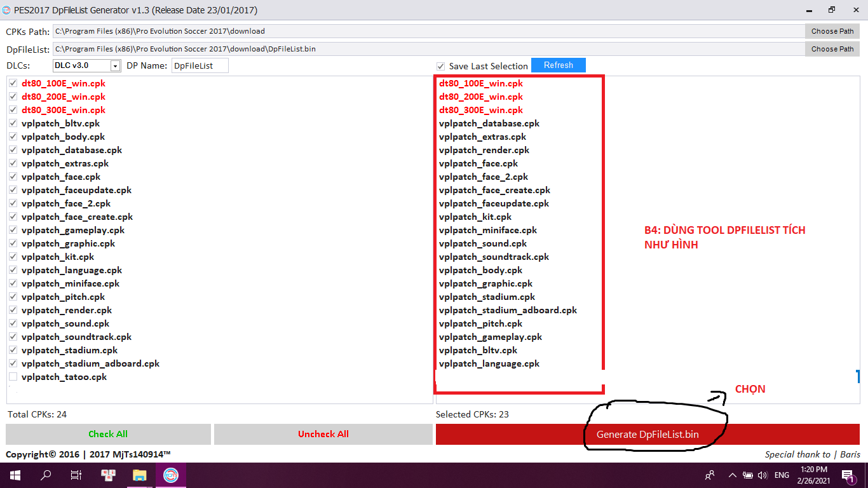Click the blue Refresh button
Image resolution: width=868 pixels, height=488 pixels.
(559, 65)
